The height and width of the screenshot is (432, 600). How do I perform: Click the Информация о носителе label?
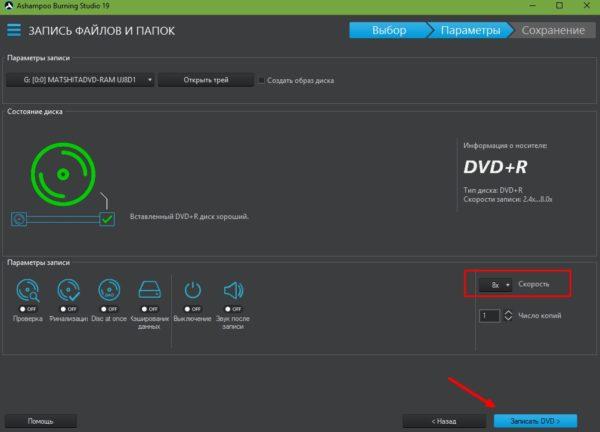505,145
